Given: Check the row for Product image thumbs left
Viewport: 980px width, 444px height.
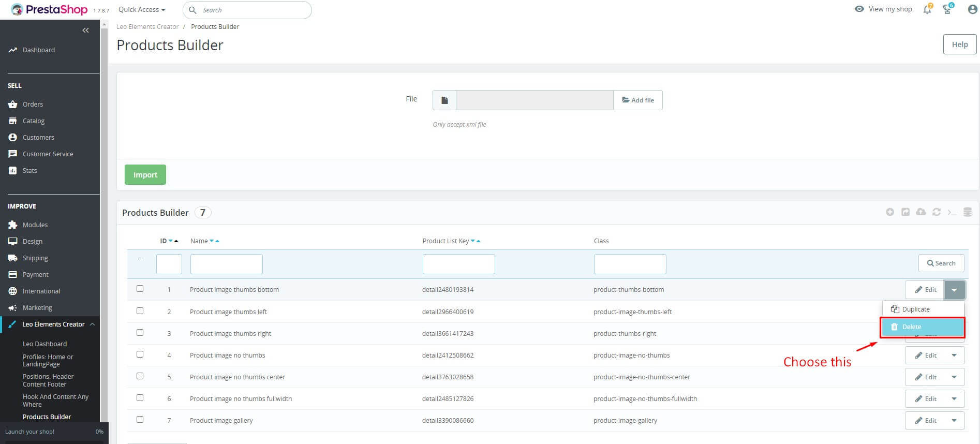Looking at the screenshot, I should coord(140,311).
